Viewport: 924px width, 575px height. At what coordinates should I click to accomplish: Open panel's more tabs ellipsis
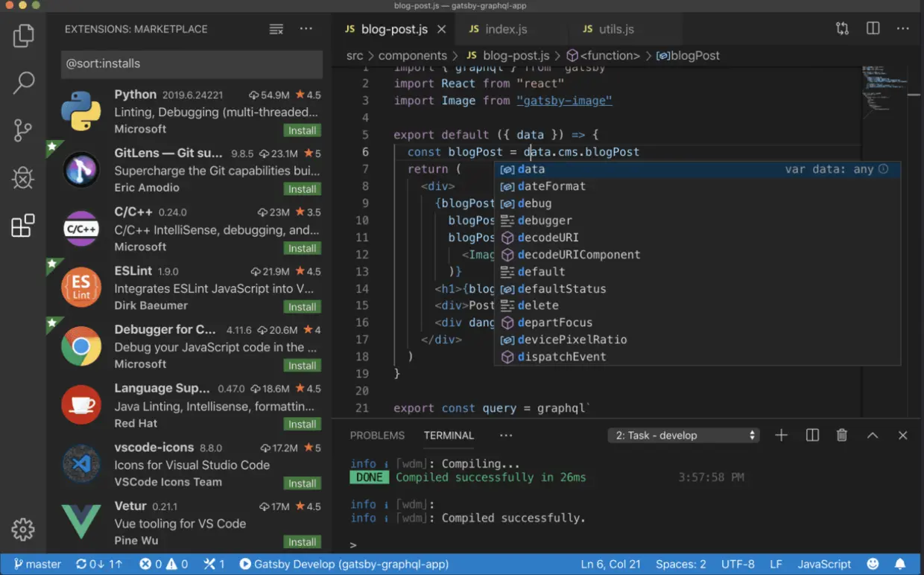click(506, 435)
